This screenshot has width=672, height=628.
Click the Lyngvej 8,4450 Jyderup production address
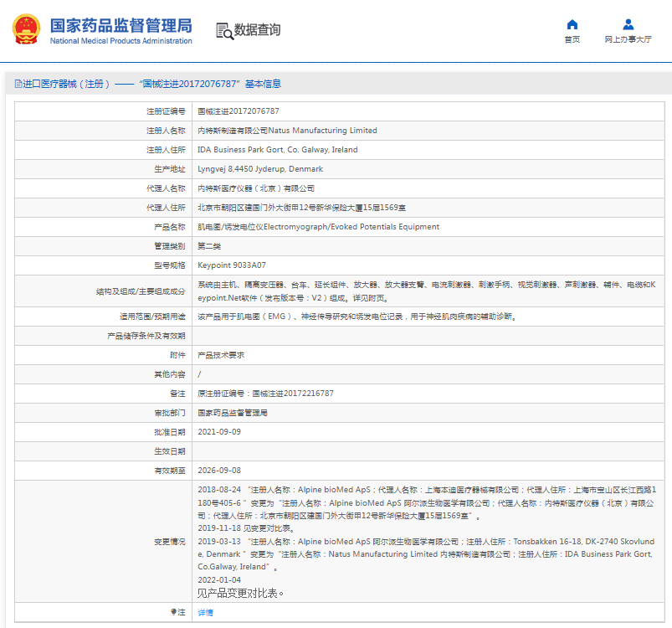click(x=259, y=169)
